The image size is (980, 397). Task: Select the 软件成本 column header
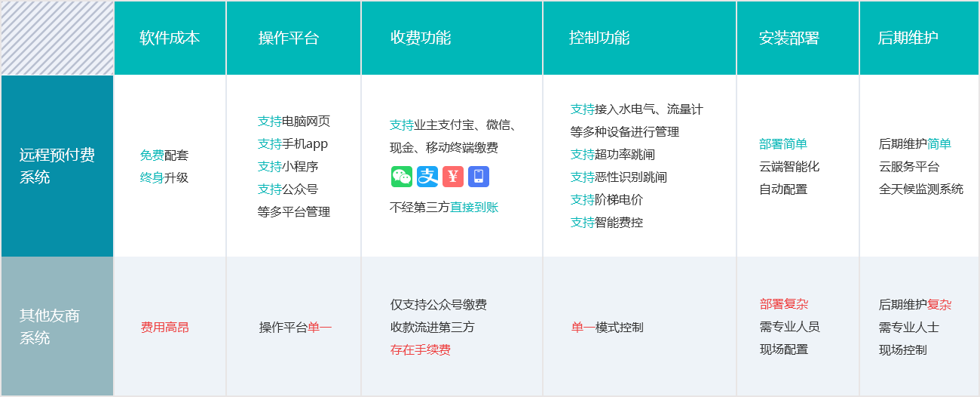170,38
